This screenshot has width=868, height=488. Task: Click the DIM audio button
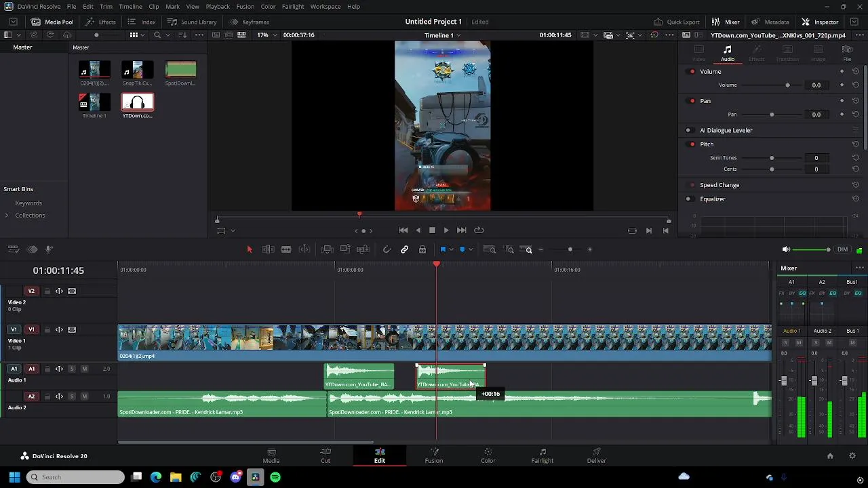tap(842, 249)
